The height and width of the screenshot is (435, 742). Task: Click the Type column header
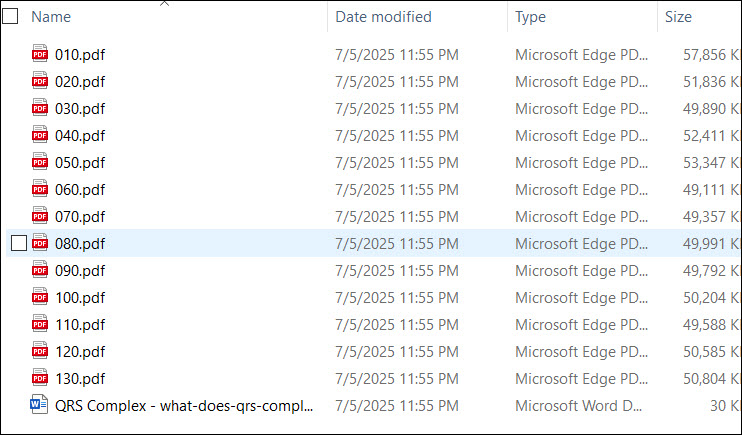(530, 17)
